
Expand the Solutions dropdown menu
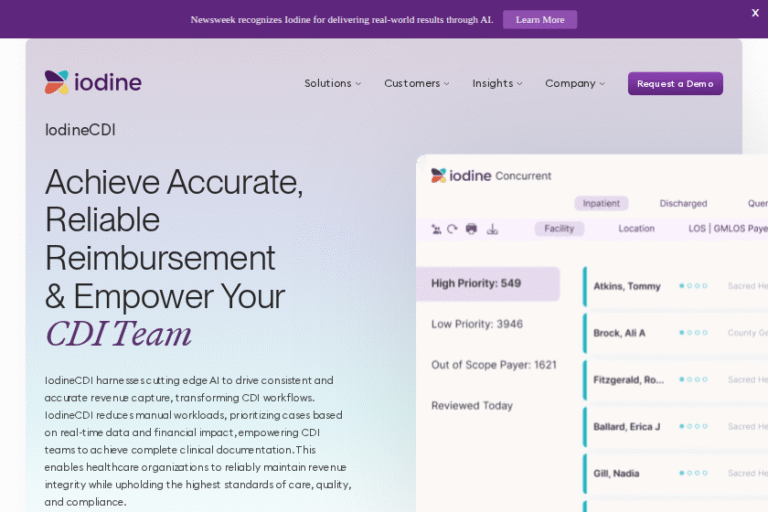coord(332,84)
